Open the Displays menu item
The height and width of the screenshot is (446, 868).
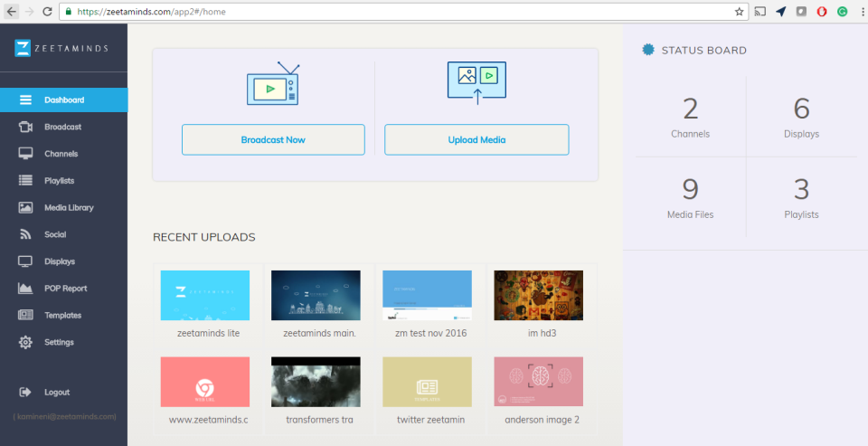(63, 261)
